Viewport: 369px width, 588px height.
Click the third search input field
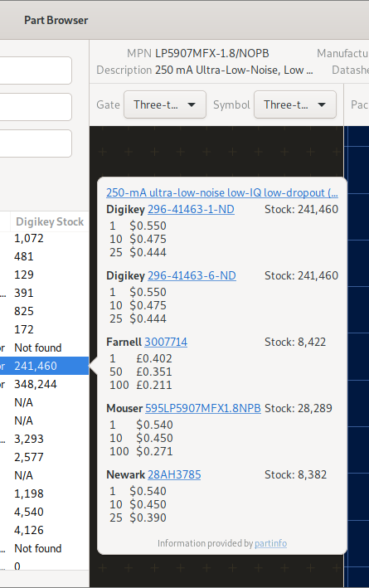[36, 143]
